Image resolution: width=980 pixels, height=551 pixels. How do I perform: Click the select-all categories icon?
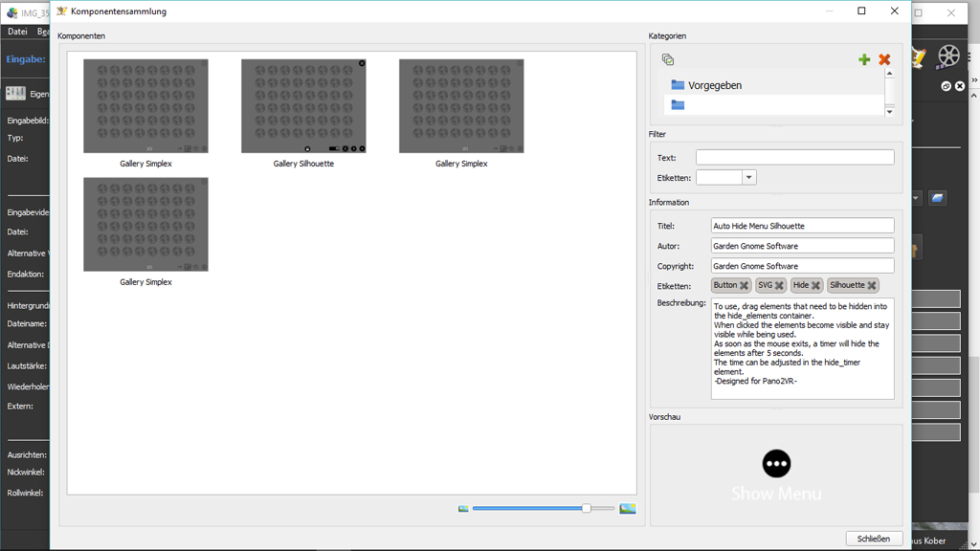point(668,59)
